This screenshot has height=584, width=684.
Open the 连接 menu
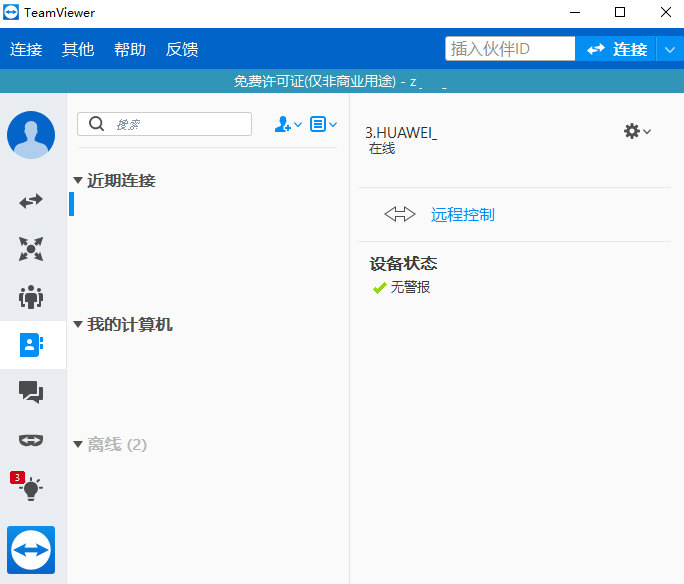tap(26, 49)
